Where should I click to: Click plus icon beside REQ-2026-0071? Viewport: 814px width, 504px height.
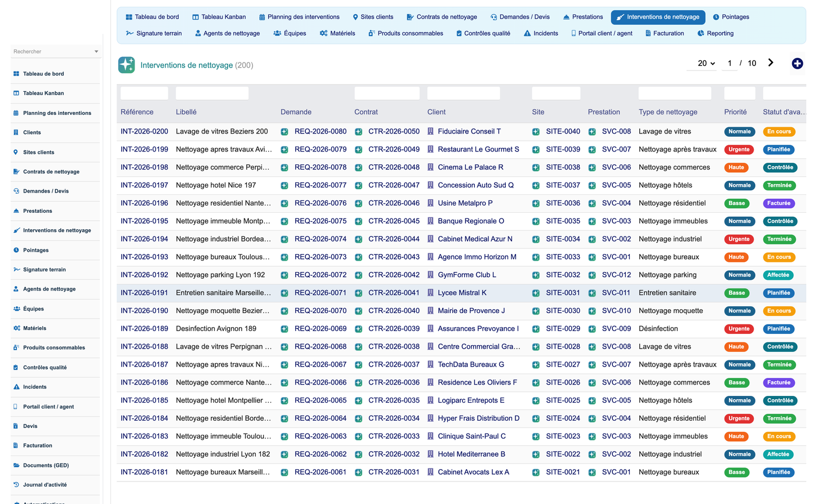tap(284, 293)
